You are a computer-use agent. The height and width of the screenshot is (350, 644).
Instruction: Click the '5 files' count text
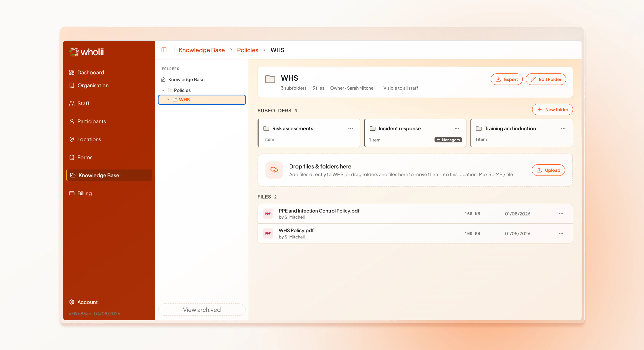point(318,88)
